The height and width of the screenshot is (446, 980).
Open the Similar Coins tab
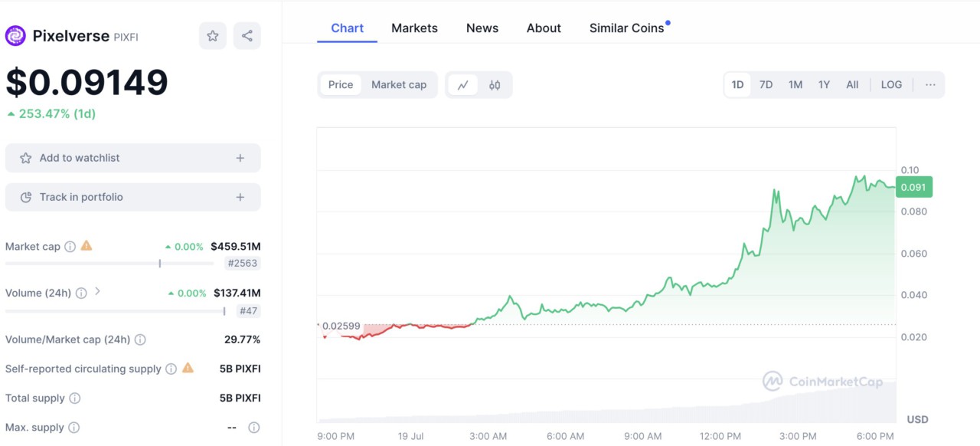pos(626,28)
